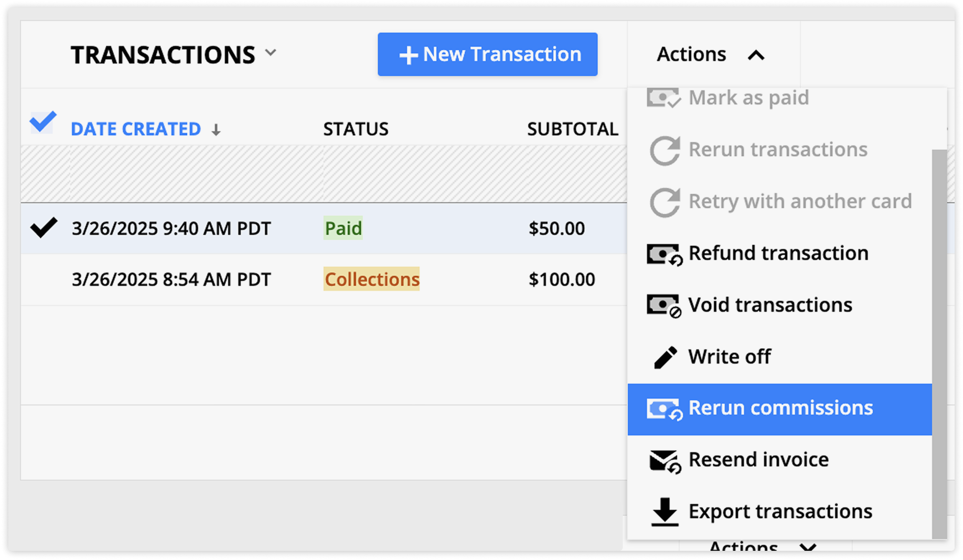Click the Mark as paid icon
963x560 pixels.
pos(664,97)
